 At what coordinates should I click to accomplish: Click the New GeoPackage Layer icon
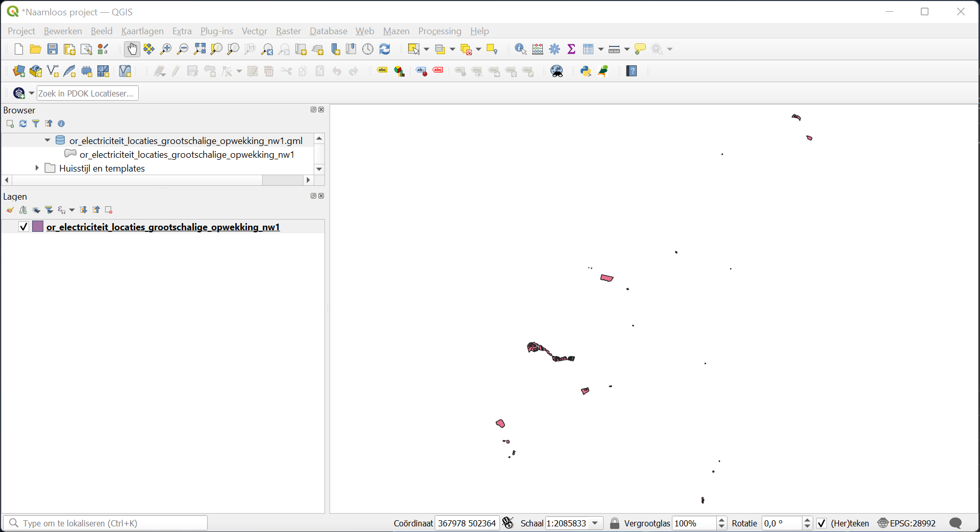36,71
